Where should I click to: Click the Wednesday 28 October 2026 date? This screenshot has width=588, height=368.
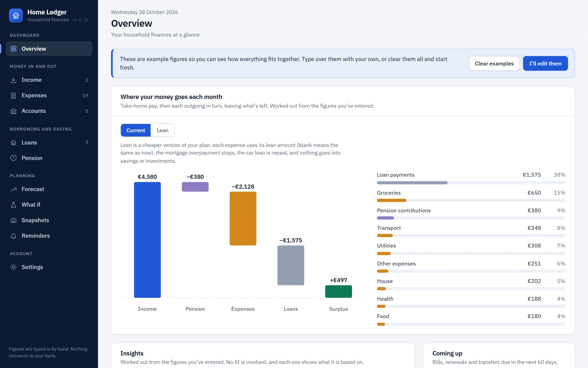point(144,12)
